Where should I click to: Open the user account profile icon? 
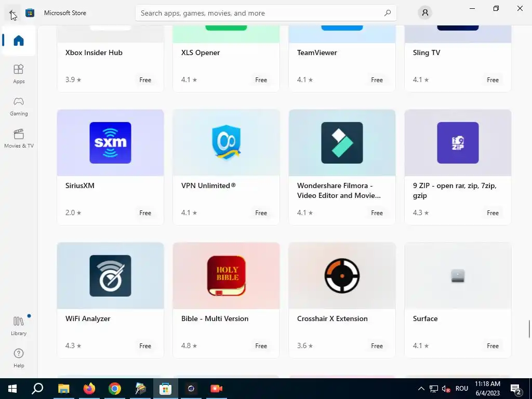[x=425, y=13]
